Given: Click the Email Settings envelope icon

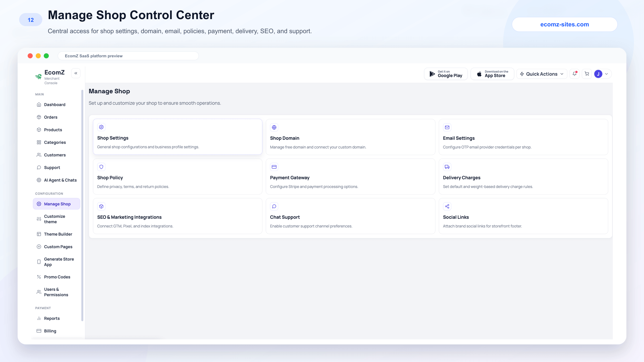Looking at the screenshot, I should pyautogui.click(x=447, y=127).
